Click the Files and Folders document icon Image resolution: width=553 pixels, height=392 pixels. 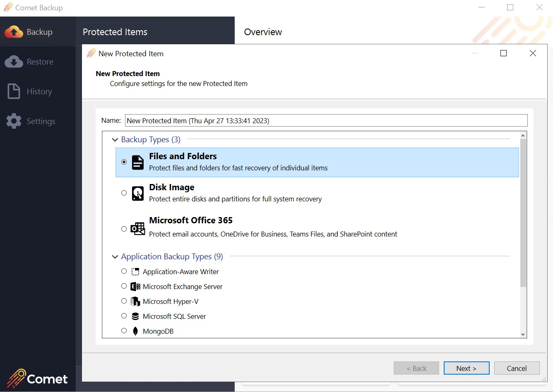[138, 163]
